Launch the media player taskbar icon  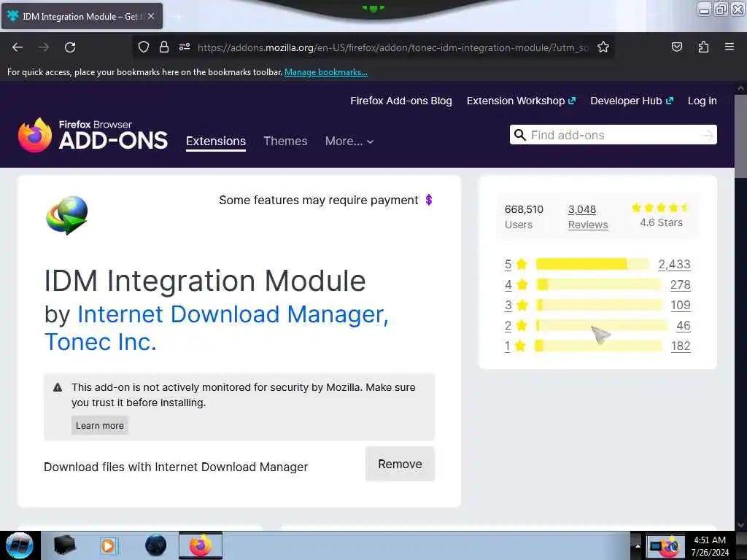click(109, 545)
